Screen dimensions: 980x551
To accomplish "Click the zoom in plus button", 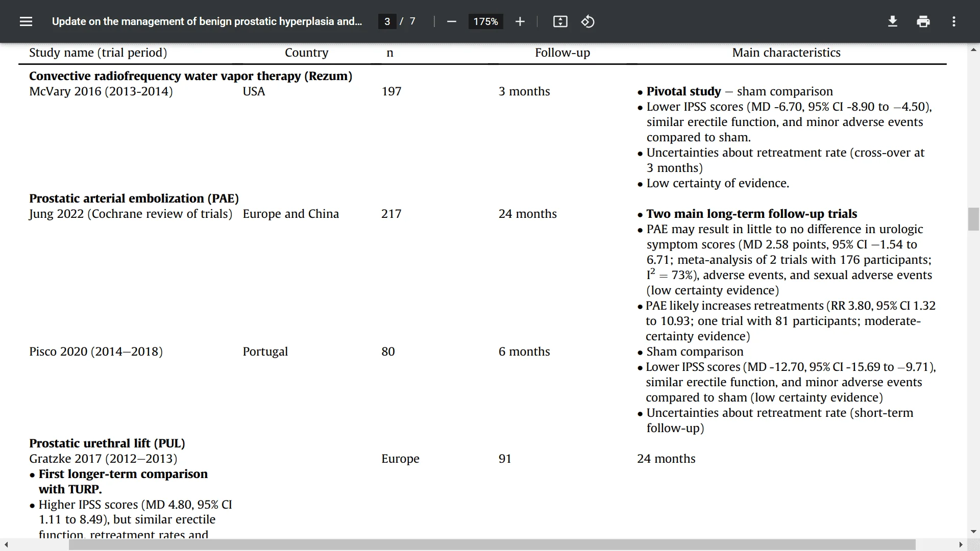I will [520, 21].
